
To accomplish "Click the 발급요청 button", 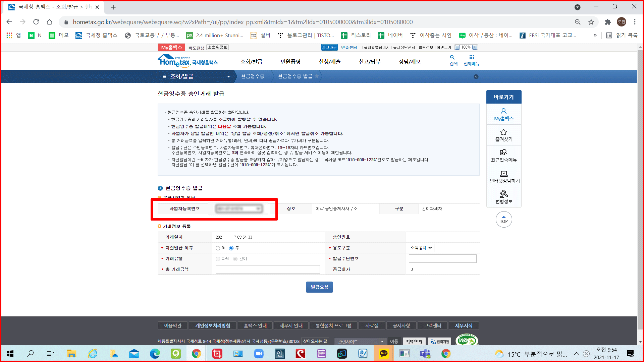I will coord(319,287).
